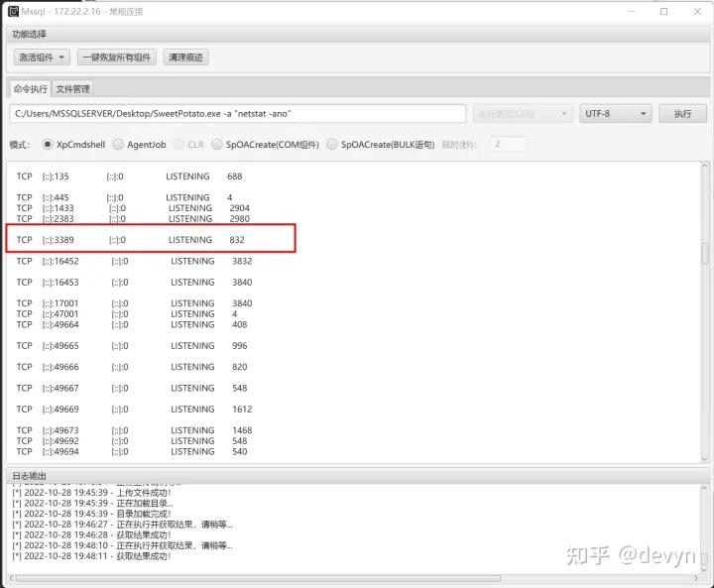Click log entry 19:48:10 正在执行并获取结果

pyautogui.click(x=123, y=545)
